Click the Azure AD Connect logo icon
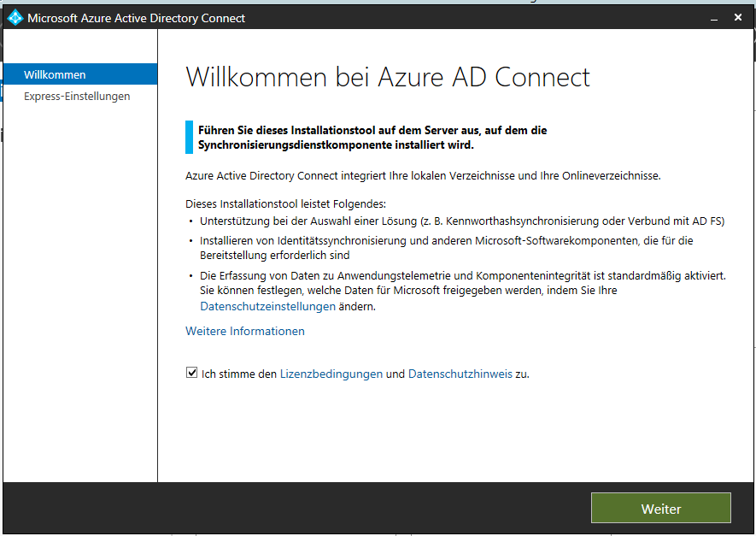Viewport: 756px width, 536px height. (x=15, y=18)
